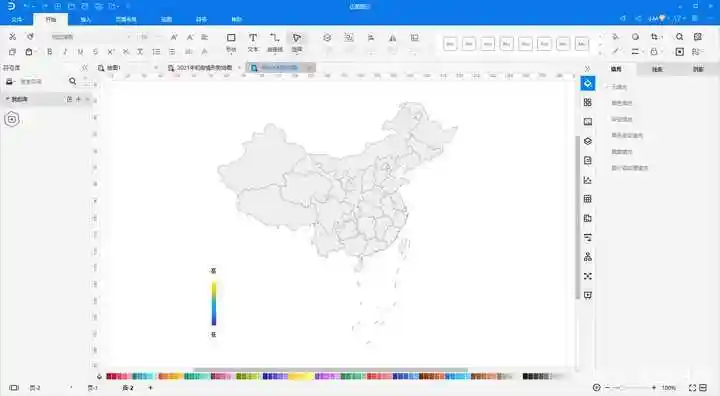Decrease font size with smaller A icon

(190, 37)
